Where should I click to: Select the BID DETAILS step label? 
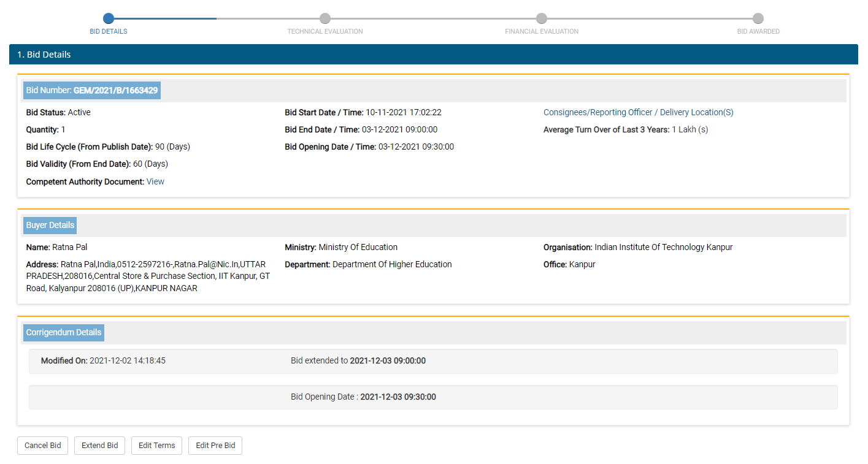point(109,31)
